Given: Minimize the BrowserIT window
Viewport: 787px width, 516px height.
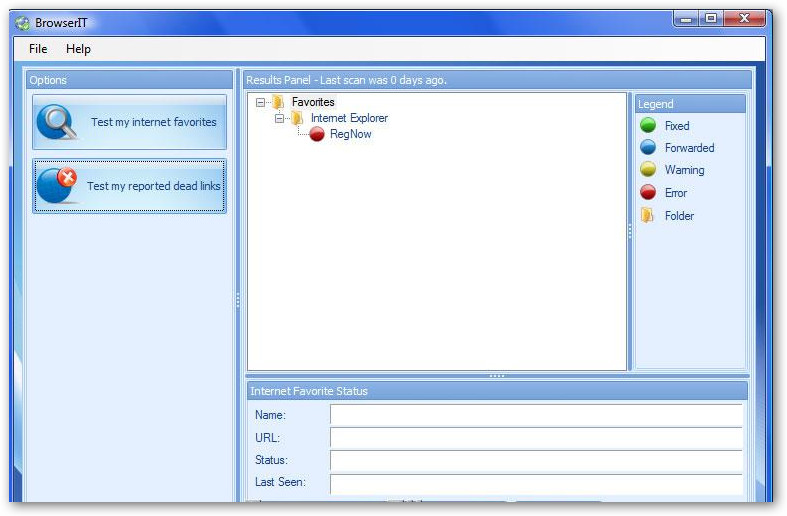Looking at the screenshot, I should click(686, 19).
